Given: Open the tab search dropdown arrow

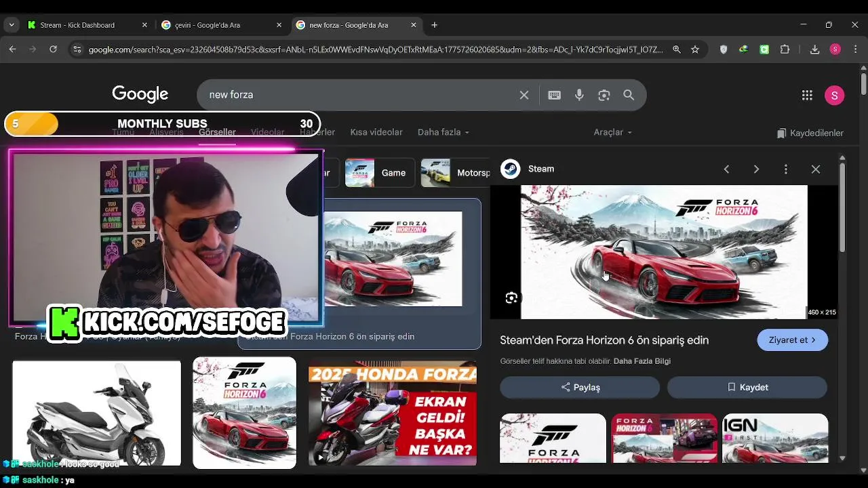Looking at the screenshot, I should pyautogui.click(x=12, y=25).
